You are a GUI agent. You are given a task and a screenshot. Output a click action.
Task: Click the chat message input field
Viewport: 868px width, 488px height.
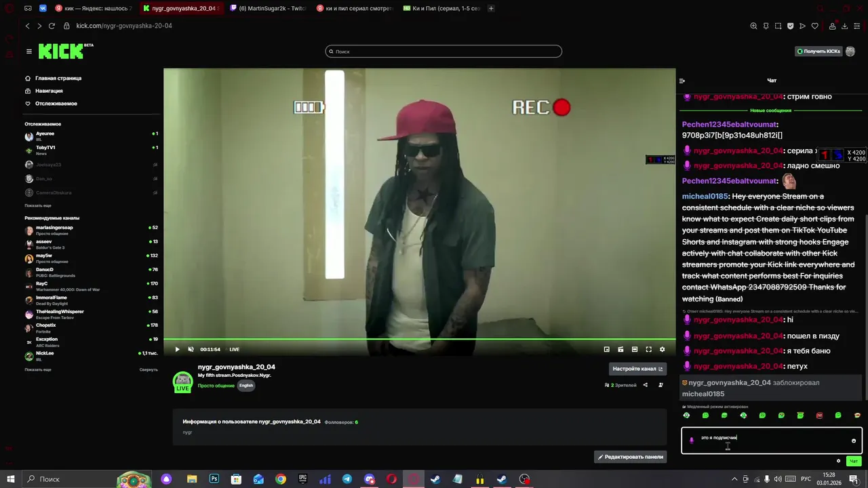(x=772, y=441)
